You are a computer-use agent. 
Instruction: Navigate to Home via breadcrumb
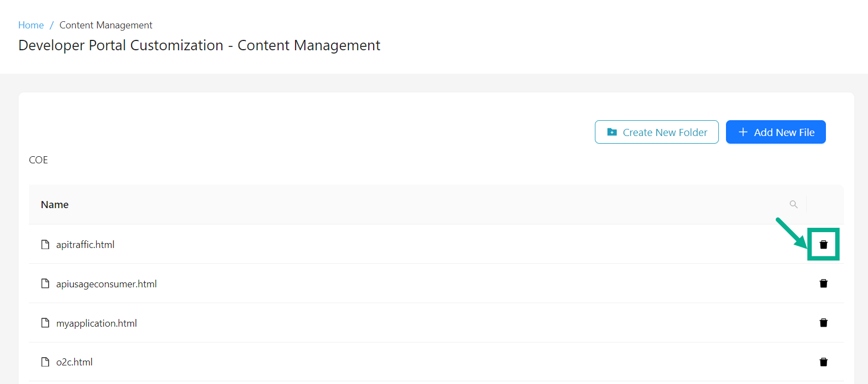[31, 25]
